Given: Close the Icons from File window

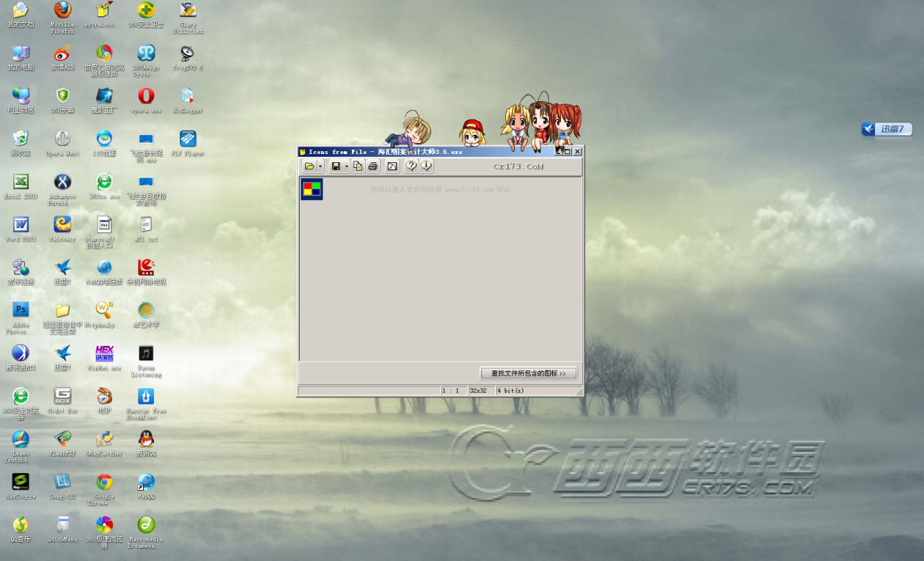Looking at the screenshot, I should 577,151.
